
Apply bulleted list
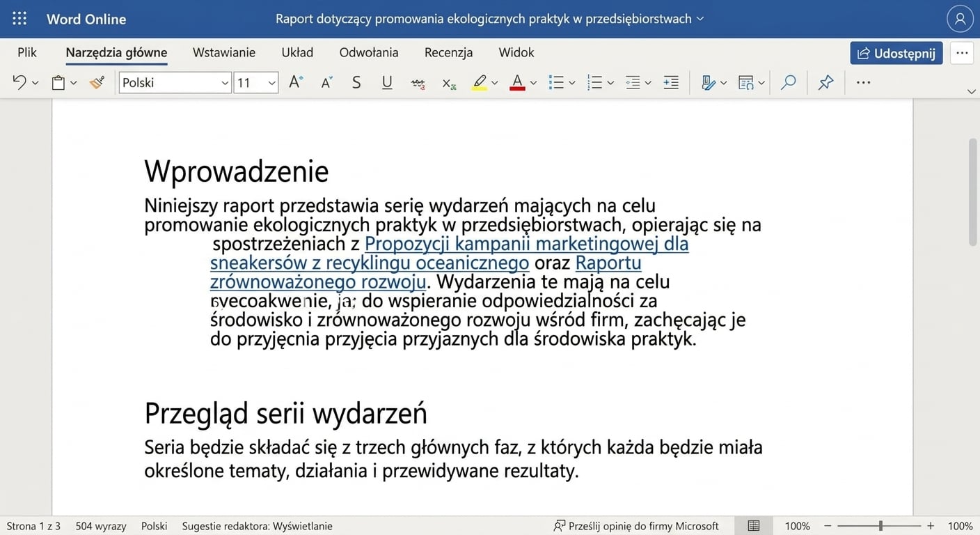click(x=556, y=83)
